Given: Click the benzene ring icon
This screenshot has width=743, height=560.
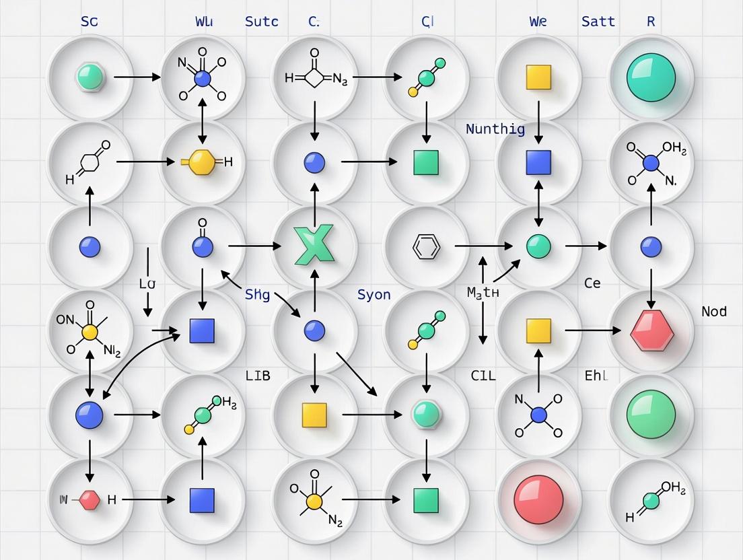Looking at the screenshot, I should coord(426,246).
